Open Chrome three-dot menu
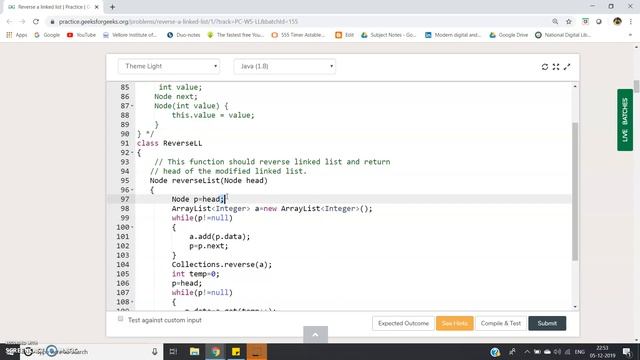Screen dimensions: 640x360 click(x=631, y=21)
